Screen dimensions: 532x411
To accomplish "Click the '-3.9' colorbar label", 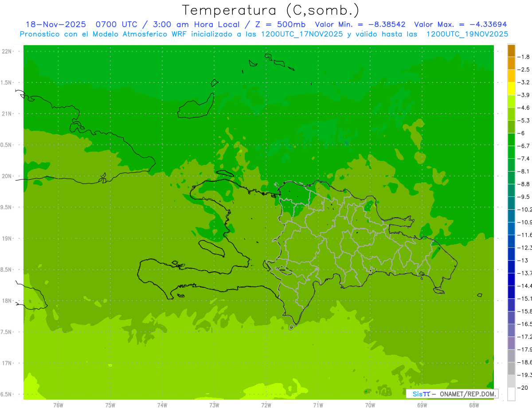I will click(524, 95).
